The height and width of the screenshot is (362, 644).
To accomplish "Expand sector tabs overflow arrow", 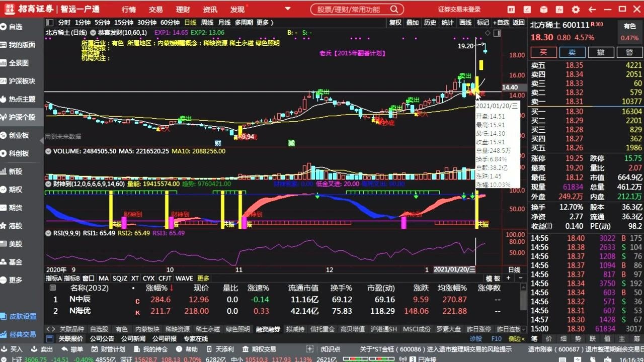I will (524, 329).
